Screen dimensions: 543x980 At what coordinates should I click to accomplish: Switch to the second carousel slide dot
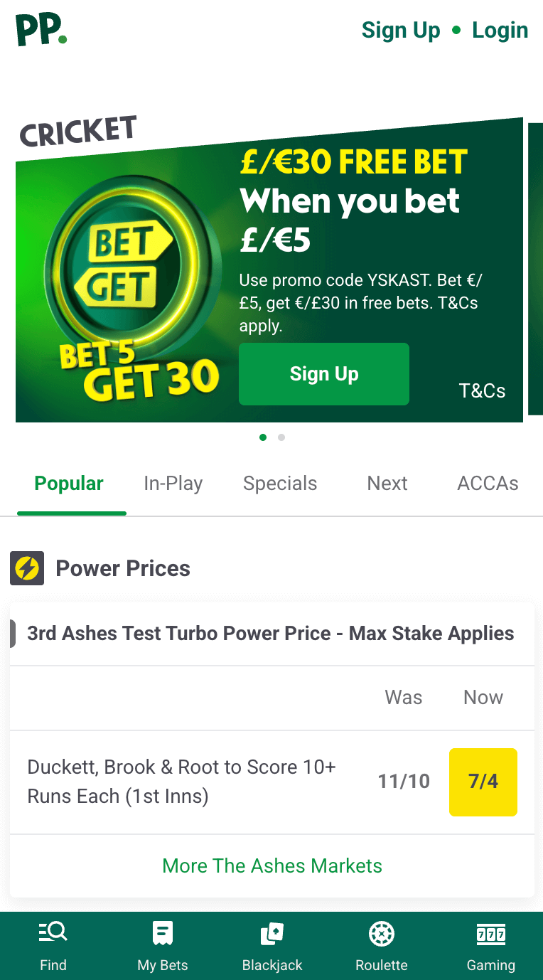pyautogui.click(x=281, y=437)
